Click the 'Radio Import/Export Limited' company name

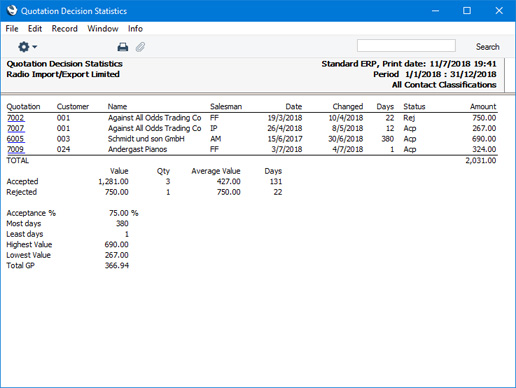(x=63, y=74)
